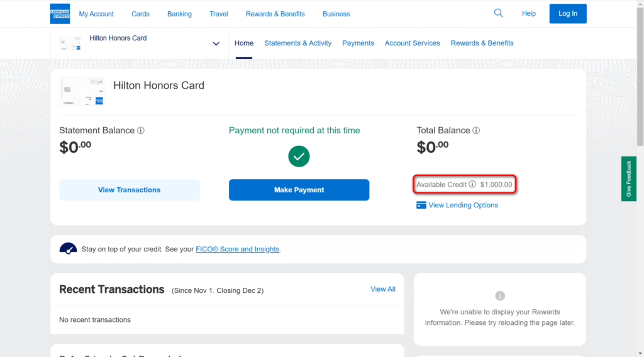Viewport: 644px width, 357px height.
Task: Open FICO® Score and Insights link
Action: [237, 249]
